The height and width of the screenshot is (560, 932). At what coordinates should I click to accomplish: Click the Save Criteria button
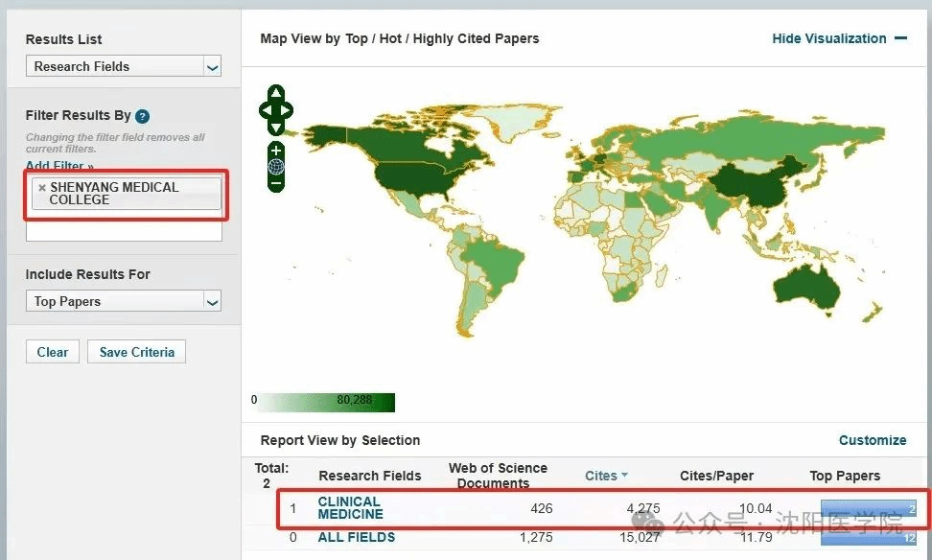(x=136, y=352)
